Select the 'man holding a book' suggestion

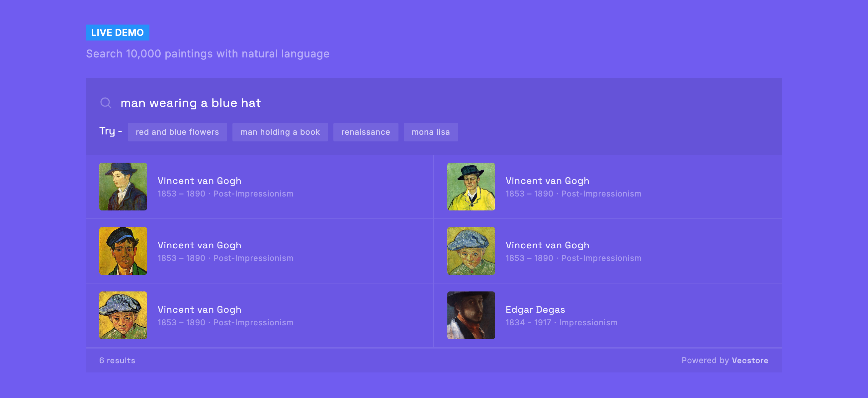click(280, 132)
